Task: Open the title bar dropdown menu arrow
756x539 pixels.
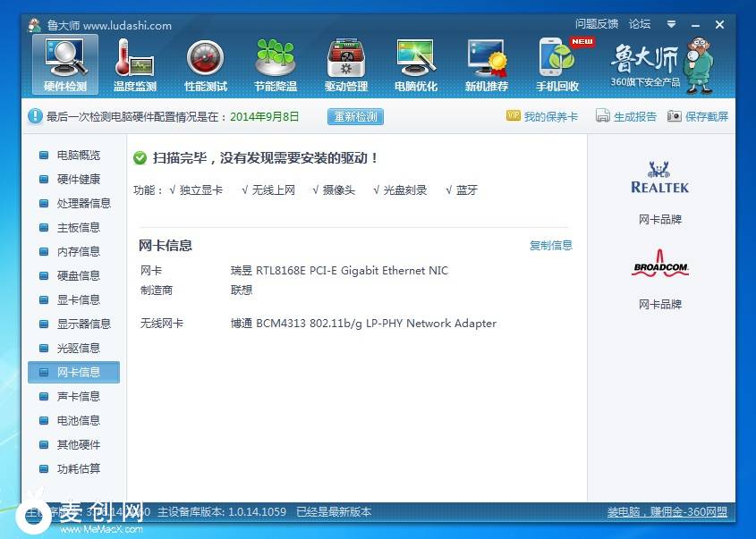Action: [671, 25]
